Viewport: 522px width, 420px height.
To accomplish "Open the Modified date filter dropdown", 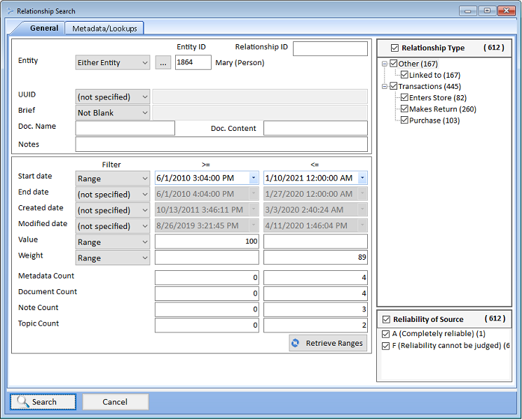I will click(113, 226).
